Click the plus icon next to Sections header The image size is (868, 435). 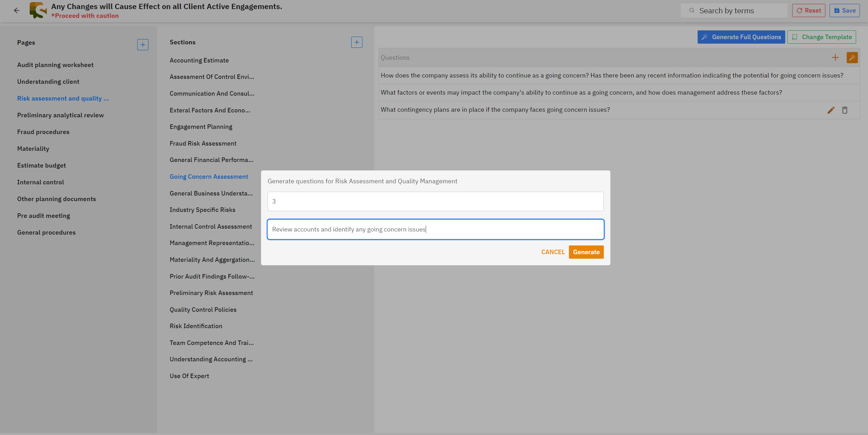click(x=357, y=42)
